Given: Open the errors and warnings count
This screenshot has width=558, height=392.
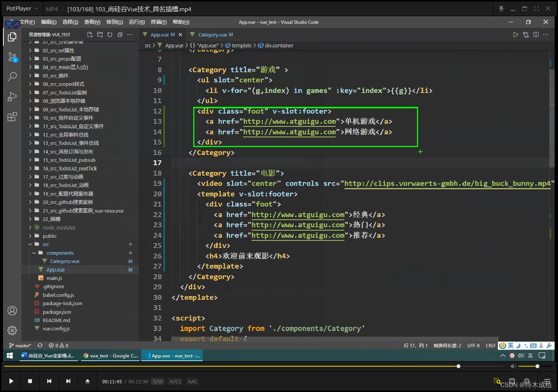Looking at the screenshot, I should click(x=59, y=345).
